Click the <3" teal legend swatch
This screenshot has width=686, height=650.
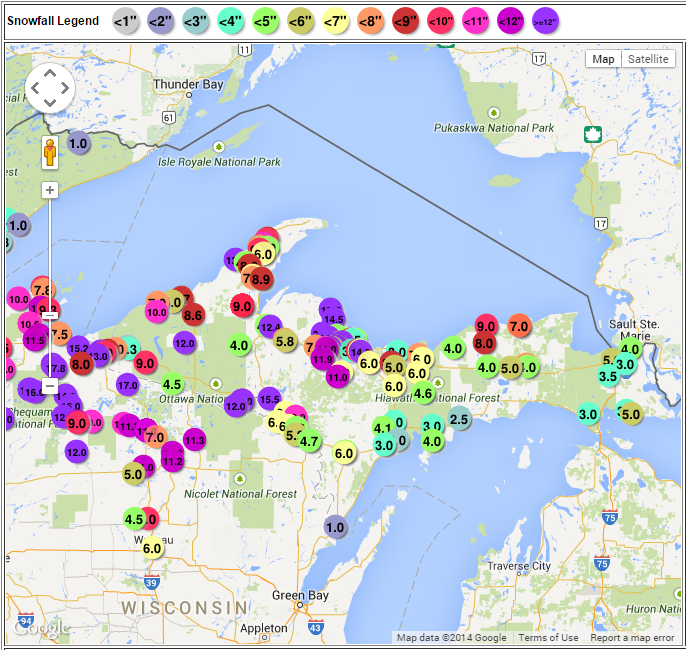click(x=196, y=21)
